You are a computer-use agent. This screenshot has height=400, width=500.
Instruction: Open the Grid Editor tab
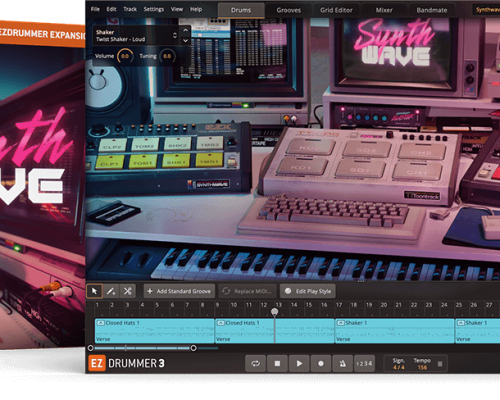[x=336, y=10]
